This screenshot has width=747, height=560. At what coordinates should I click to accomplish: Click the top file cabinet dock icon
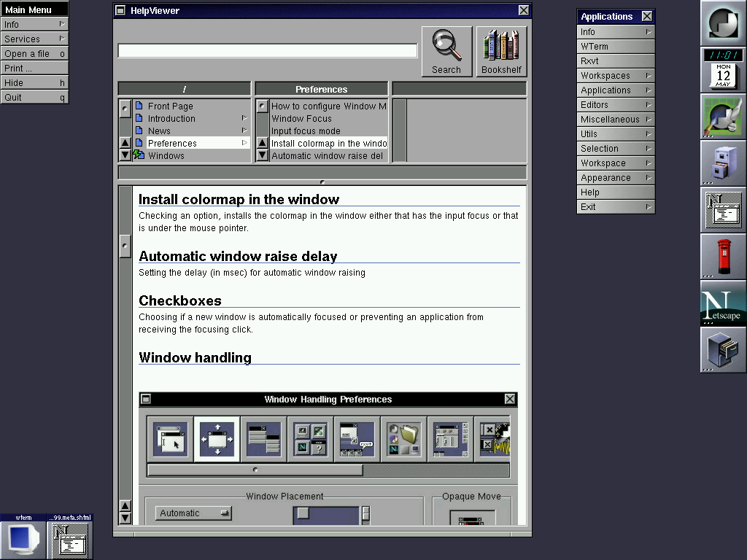click(723, 163)
